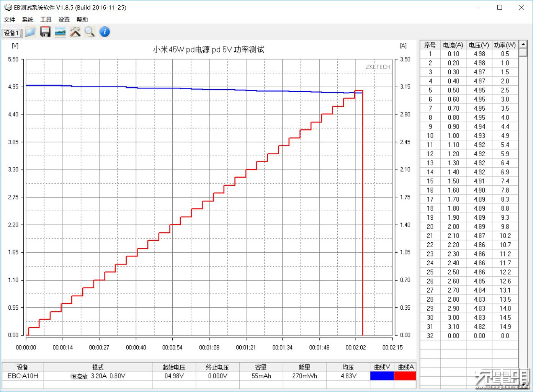Screen dimensions: 533x392
Task: Switch to the 设备1 tab
Action: coord(11,33)
